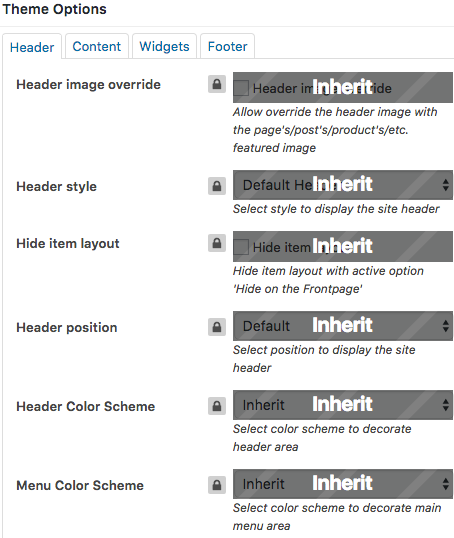This screenshot has height=538, width=454.
Task: Enable the Hide item layout checkbox
Action: click(241, 247)
